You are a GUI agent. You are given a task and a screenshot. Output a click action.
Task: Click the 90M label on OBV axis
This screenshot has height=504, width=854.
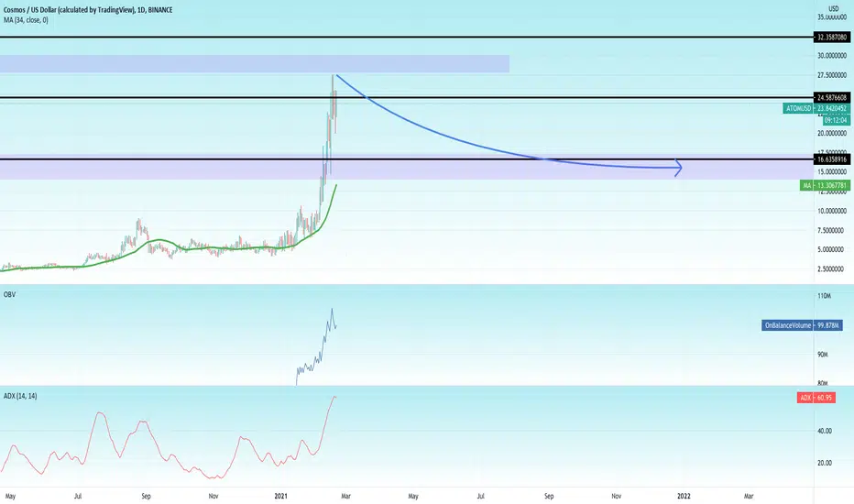point(824,354)
